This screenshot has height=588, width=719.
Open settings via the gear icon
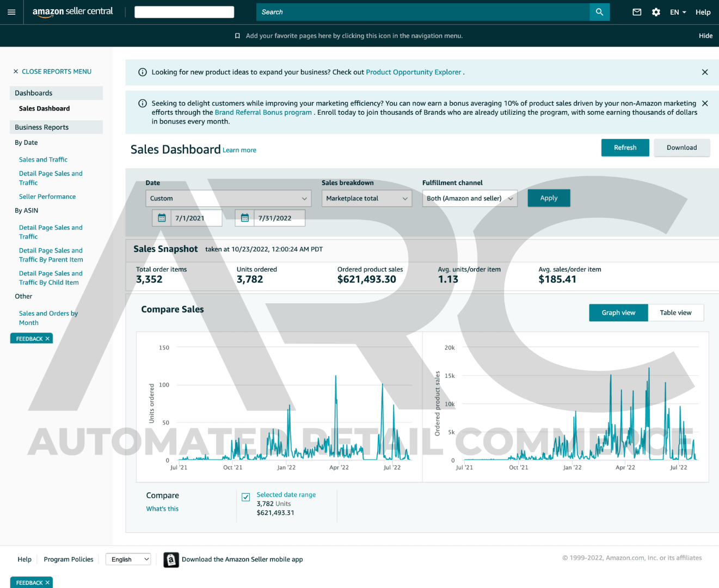point(656,11)
